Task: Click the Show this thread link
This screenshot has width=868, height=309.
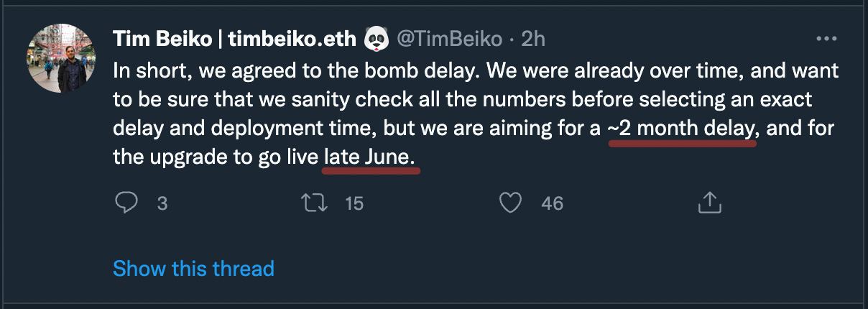Action: point(193,269)
